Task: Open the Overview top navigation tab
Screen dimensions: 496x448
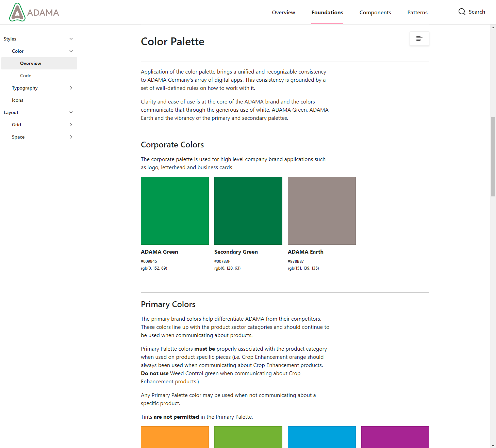Action: (x=283, y=13)
